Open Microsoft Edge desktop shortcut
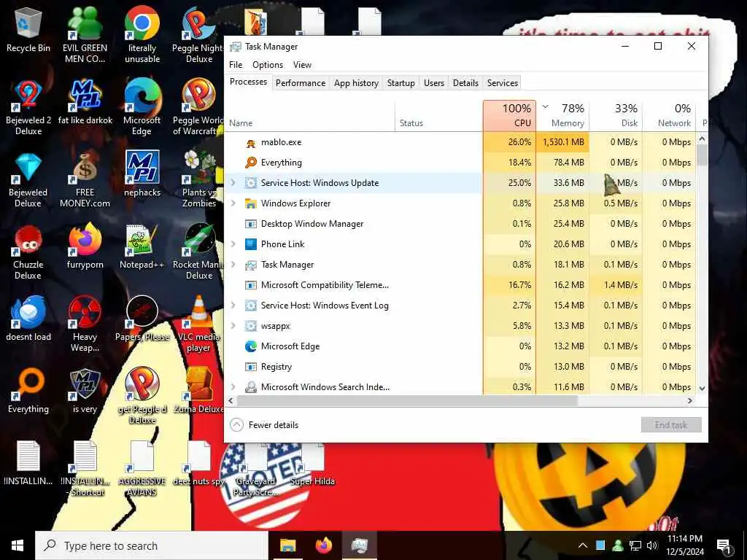 pyautogui.click(x=142, y=107)
